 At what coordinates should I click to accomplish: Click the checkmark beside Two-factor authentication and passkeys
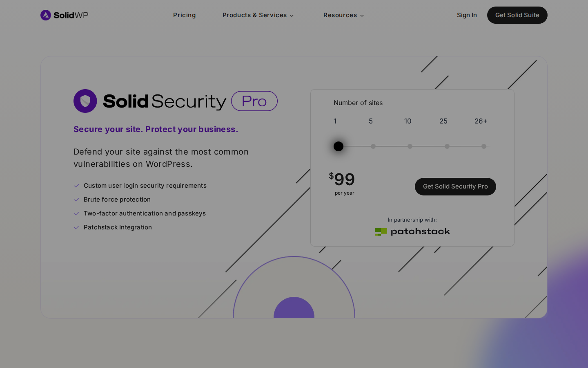77,213
